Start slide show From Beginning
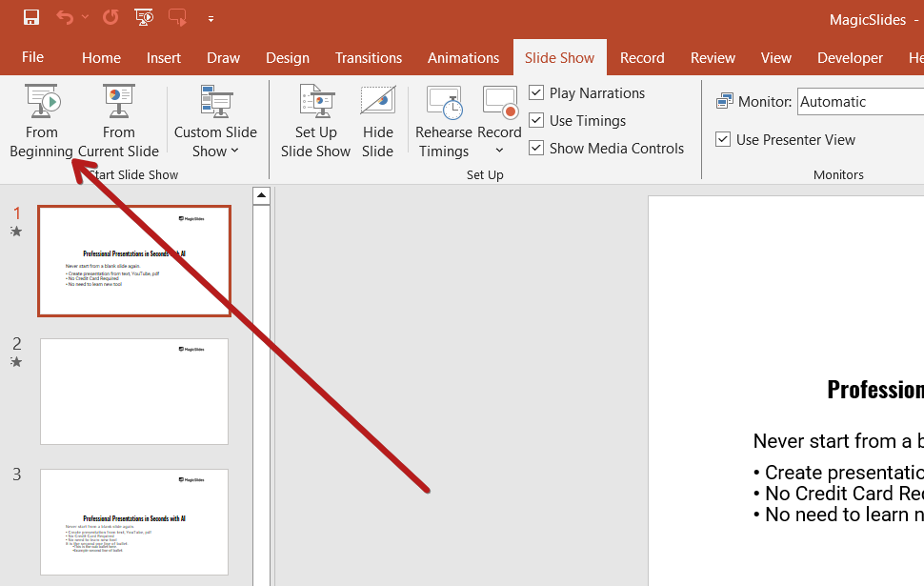Image resolution: width=924 pixels, height=586 pixels. click(x=41, y=121)
